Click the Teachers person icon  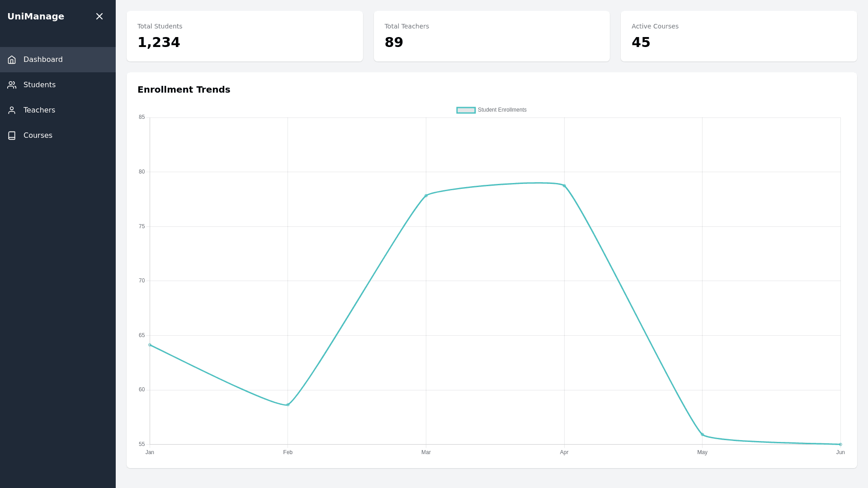tap(12, 110)
